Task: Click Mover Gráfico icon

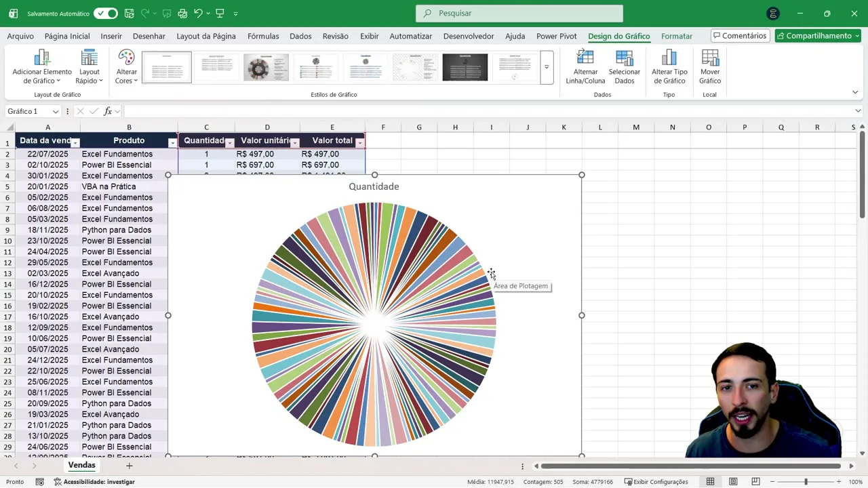Action: tap(710, 58)
